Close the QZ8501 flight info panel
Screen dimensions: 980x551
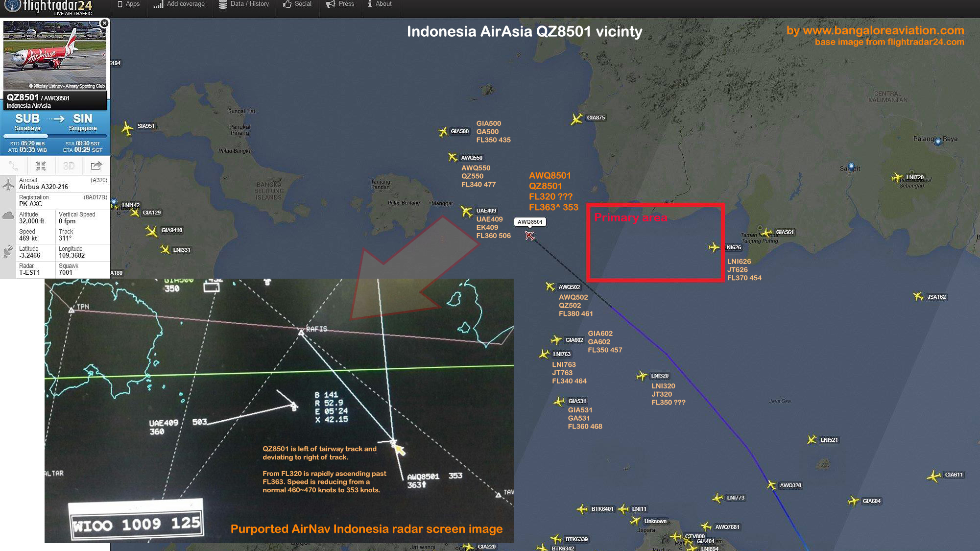pyautogui.click(x=104, y=23)
